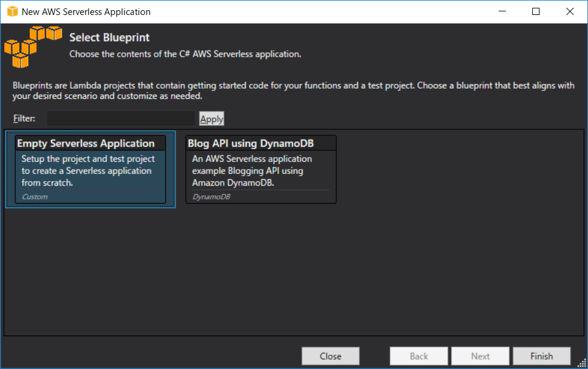Select the Blog API using DynamoDB blueprint
Image resolution: width=588 pixels, height=369 pixels.
pos(261,169)
